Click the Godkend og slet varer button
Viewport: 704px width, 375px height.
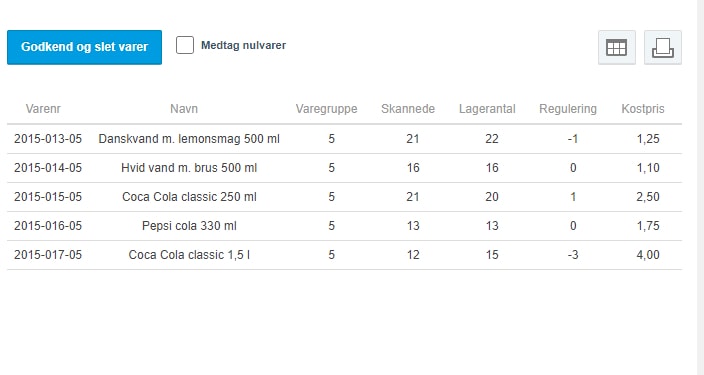click(x=84, y=47)
